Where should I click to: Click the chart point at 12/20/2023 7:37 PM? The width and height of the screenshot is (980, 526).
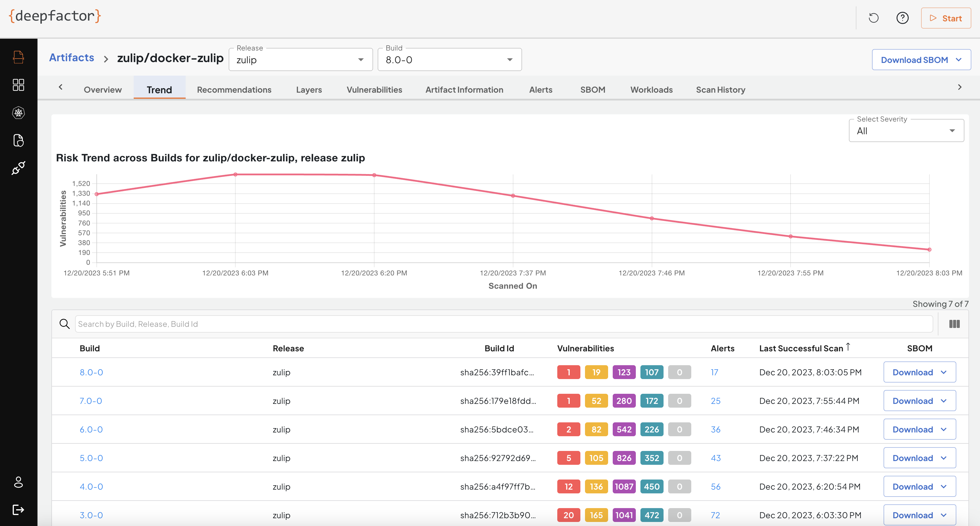click(513, 196)
